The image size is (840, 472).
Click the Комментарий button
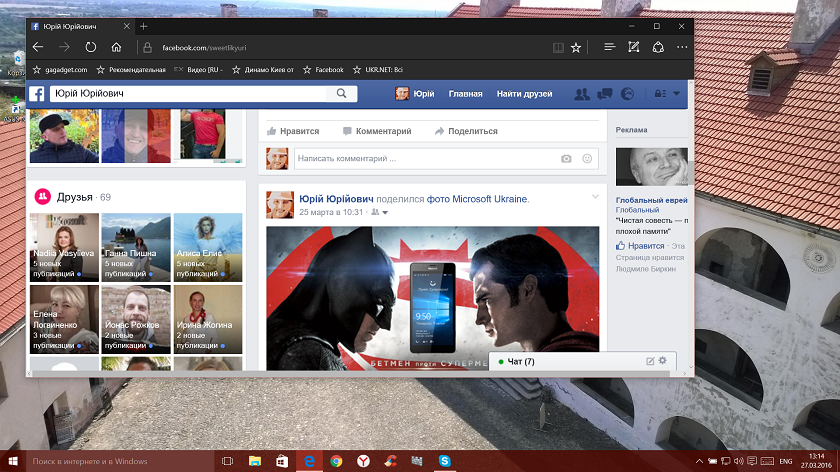click(377, 131)
